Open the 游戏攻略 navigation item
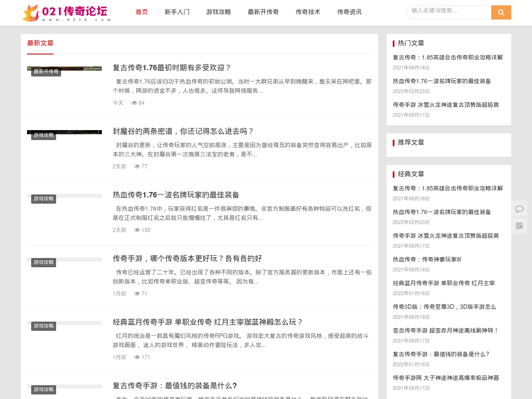532x399 pixels. (x=219, y=12)
